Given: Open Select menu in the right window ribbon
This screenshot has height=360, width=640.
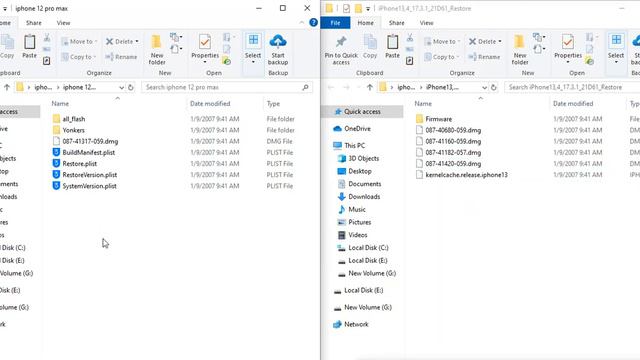Looking at the screenshot, I should click(616, 49).
